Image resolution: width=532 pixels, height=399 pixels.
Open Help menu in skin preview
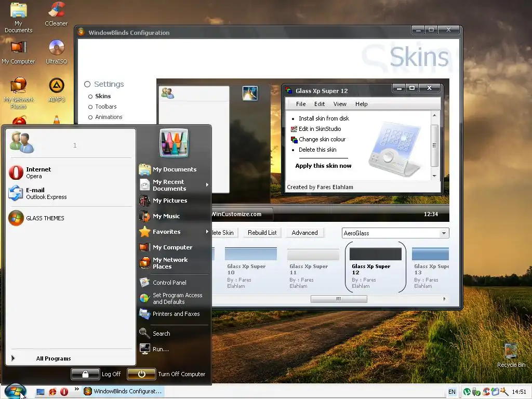tap(362, 104)
